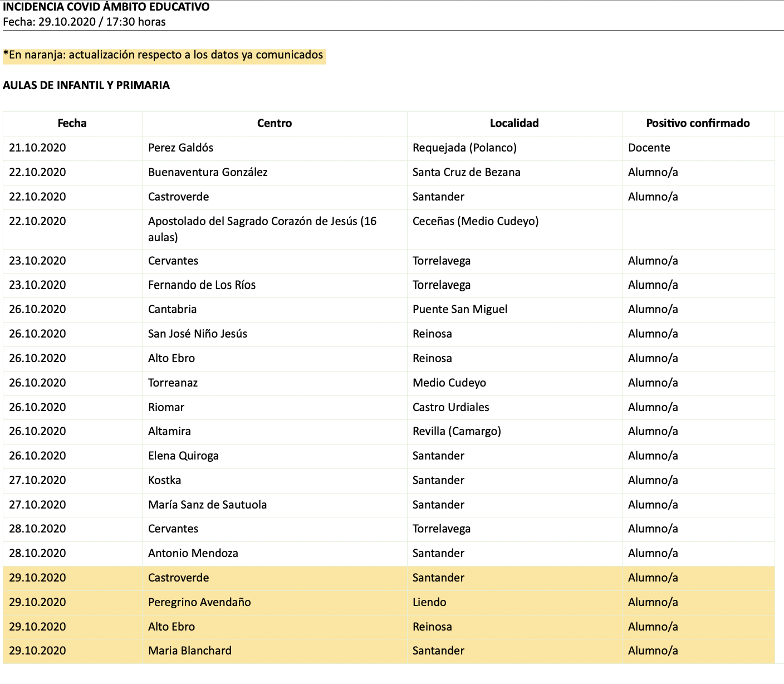Click the "Castro Urdiales" locality cell
Screen dimensions: 784x684
(450, 407)
